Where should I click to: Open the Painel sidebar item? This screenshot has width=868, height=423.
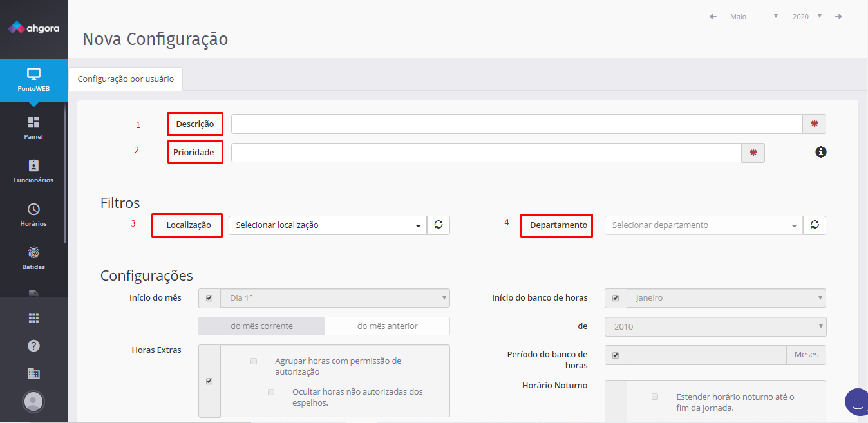[x=33, y=128]
